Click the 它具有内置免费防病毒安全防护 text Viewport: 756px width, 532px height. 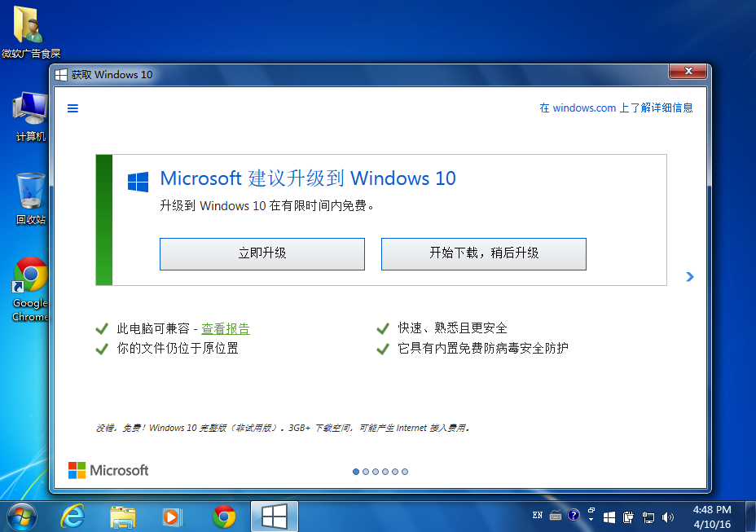click(x=482, y=348)
